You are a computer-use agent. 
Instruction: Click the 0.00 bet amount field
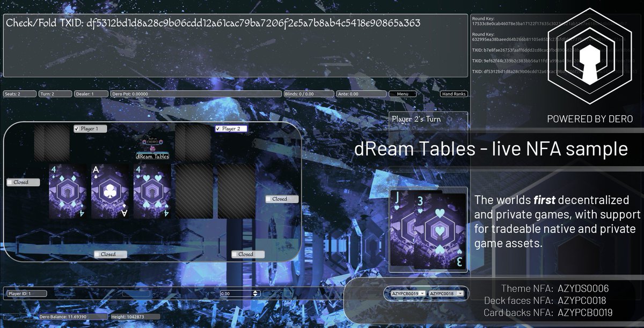(x=240, y=294)
